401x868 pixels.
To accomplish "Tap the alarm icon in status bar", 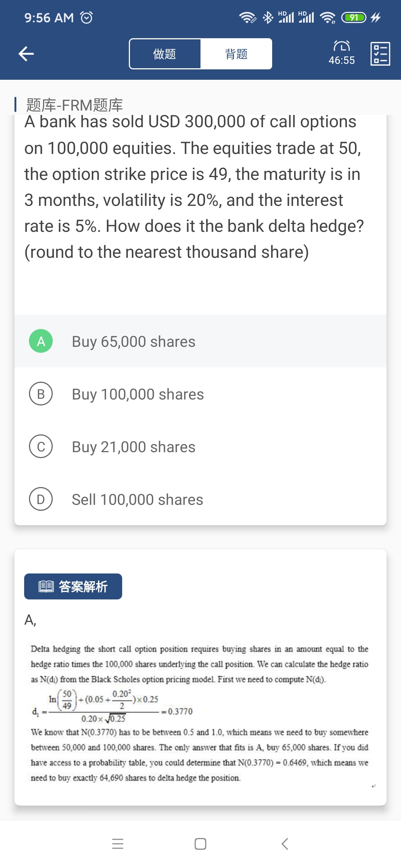I will (87, 17).
